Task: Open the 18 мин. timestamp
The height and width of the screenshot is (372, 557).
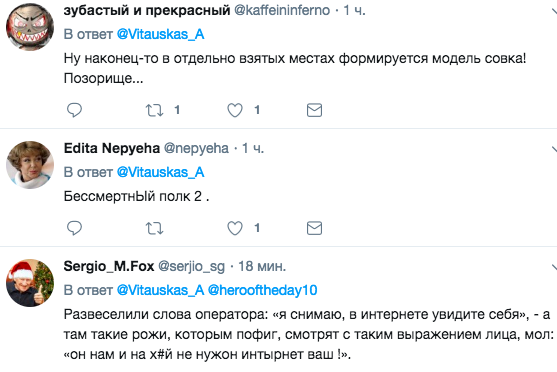Action: 262,266
